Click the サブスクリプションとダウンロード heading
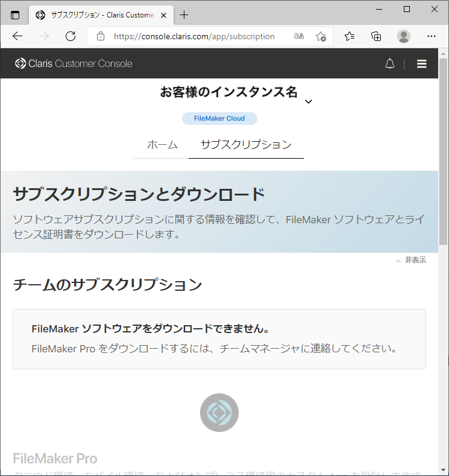 coord(139,194)
